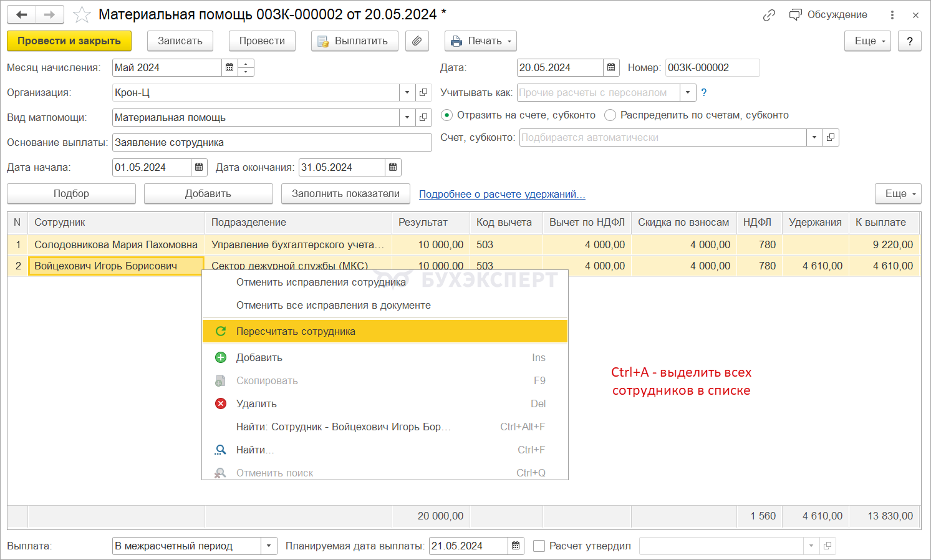Open calendar for Дата окончания field
931x560 pixels.
tap(393, 168)
